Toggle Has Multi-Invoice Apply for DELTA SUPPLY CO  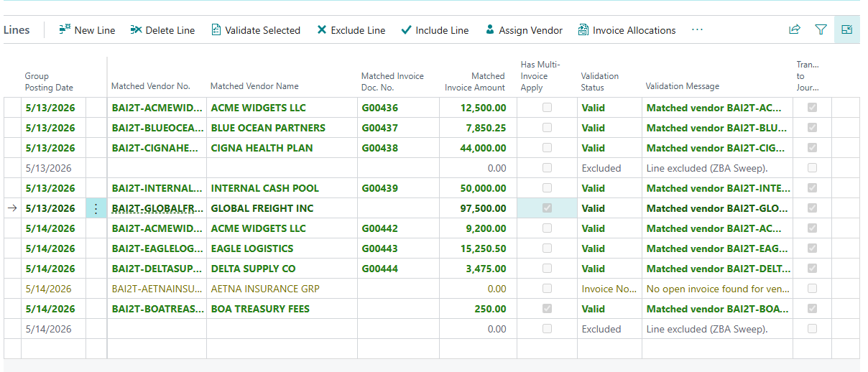coord(548,269)
